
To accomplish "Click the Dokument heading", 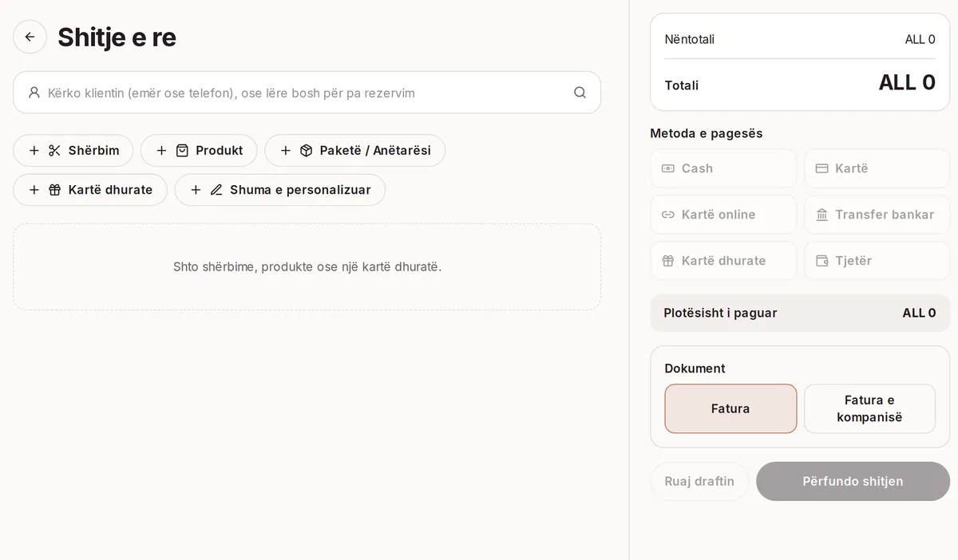I will click(695, 369).
